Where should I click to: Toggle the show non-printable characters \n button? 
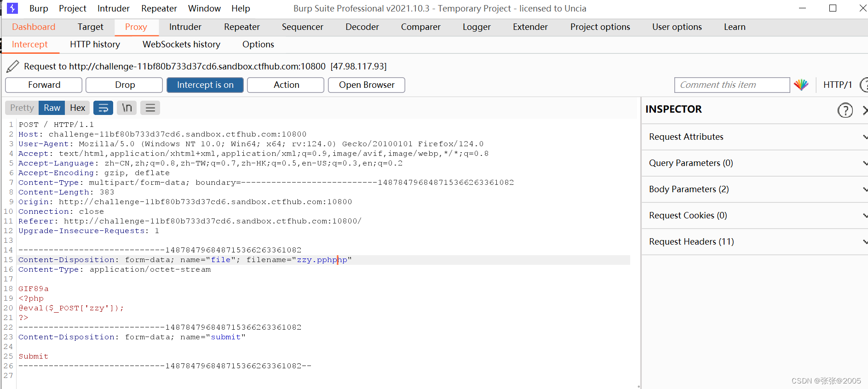click(127, 108)
